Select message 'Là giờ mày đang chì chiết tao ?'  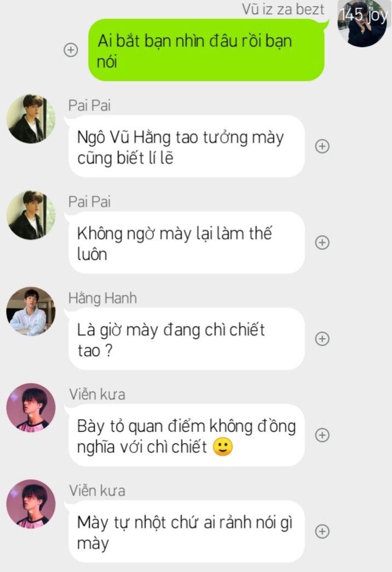pos(186,339)
